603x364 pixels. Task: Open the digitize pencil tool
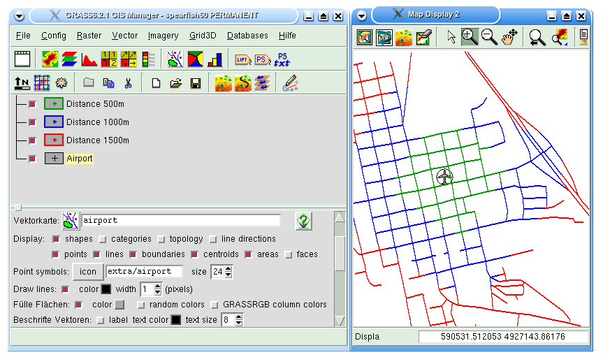click(x=291, y=82)
